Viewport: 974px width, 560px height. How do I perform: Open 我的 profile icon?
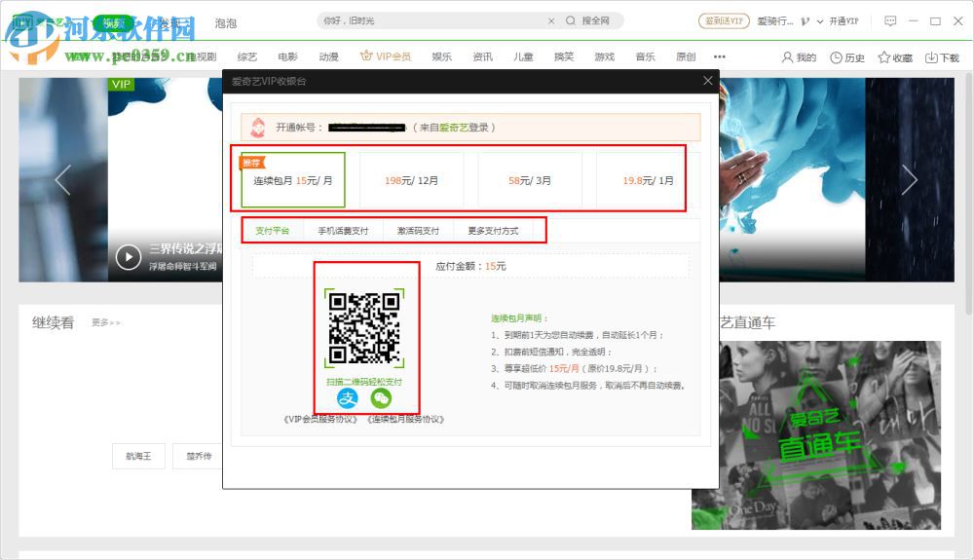[x=799, y=57]
